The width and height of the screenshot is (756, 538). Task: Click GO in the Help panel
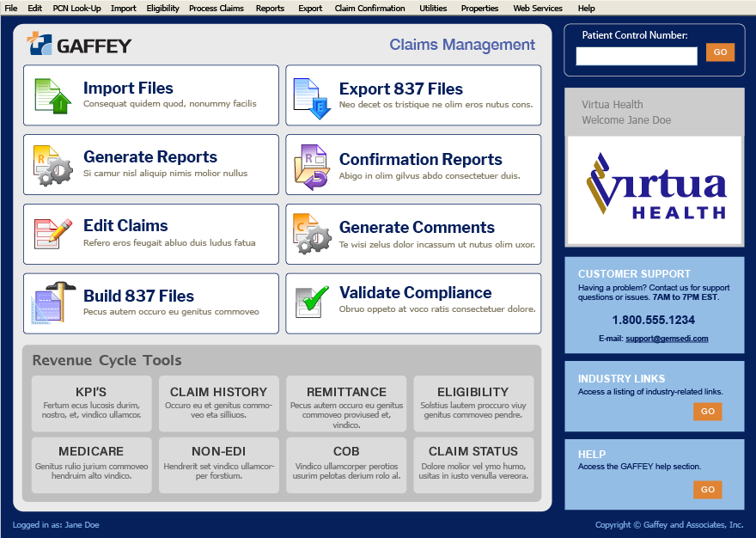click(708, 490)
